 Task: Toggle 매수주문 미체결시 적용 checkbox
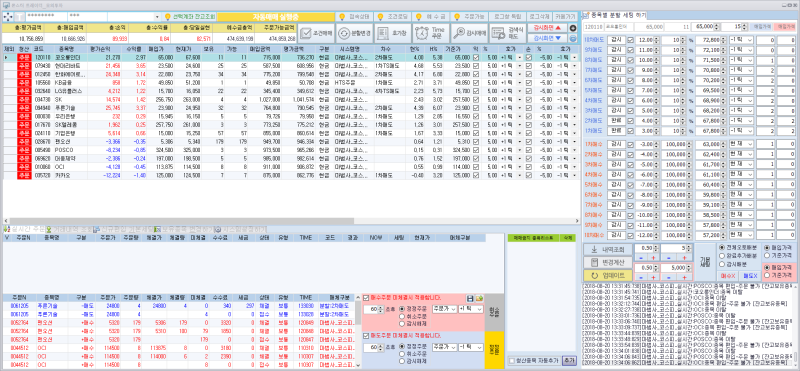pyautogui.click(x=366, y=298)
